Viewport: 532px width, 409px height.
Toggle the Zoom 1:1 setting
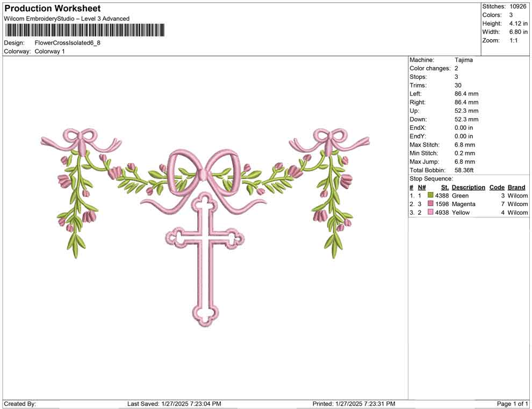tap(515, 39)
